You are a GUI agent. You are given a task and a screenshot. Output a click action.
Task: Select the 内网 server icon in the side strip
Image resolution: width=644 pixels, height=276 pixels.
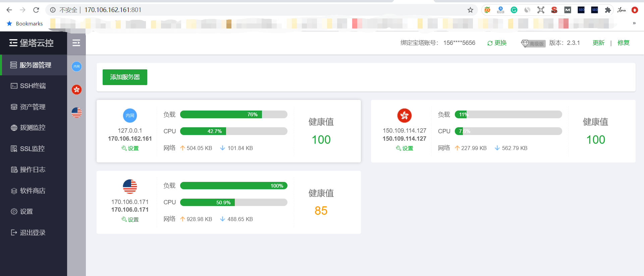coord(76,66)
